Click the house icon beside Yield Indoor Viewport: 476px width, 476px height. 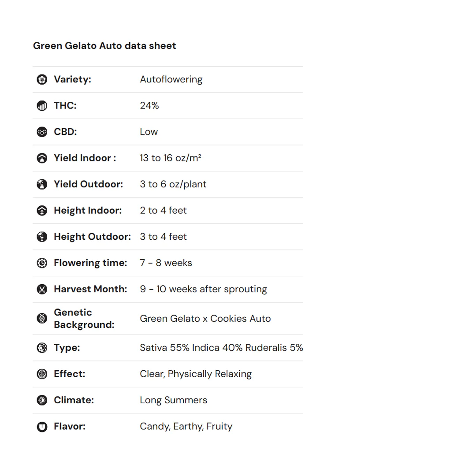tap(42, 158)
